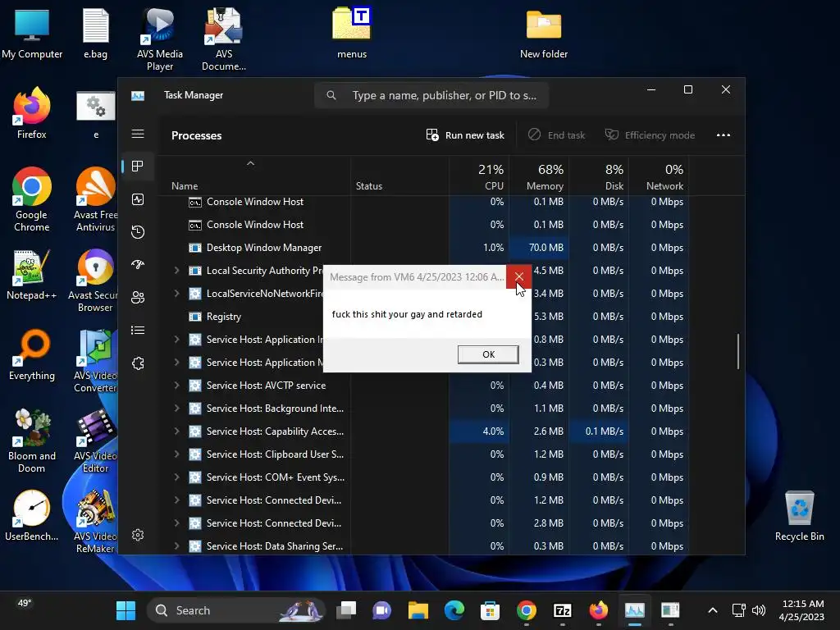Open the Processes page icon in sidebar
Image resolution: width=840 pixels, height=630 pixels.
pyautogui.click(x=138, y=166)
